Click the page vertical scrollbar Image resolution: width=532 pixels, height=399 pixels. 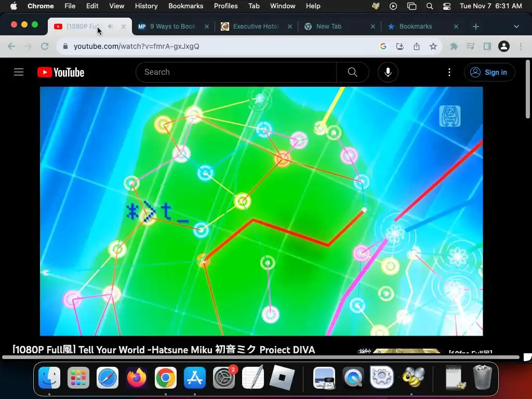pos(528,89)
